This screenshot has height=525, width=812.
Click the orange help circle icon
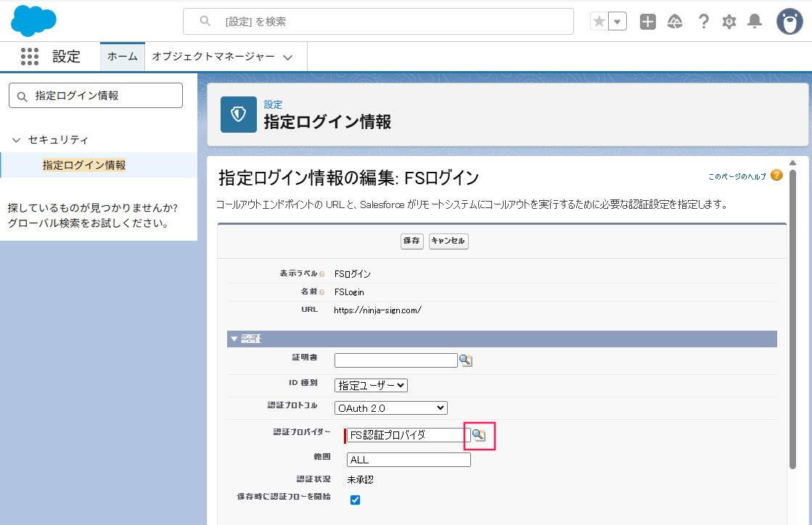[776, 175]
